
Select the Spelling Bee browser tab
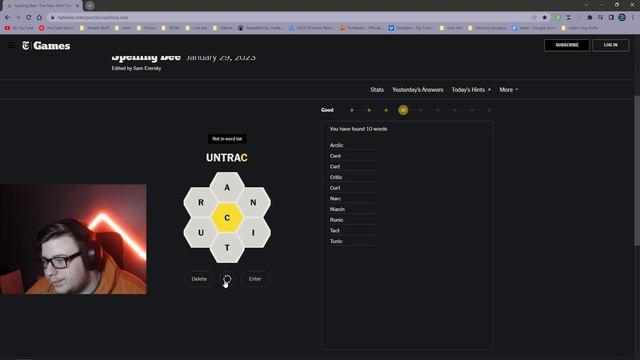(41, 6)
